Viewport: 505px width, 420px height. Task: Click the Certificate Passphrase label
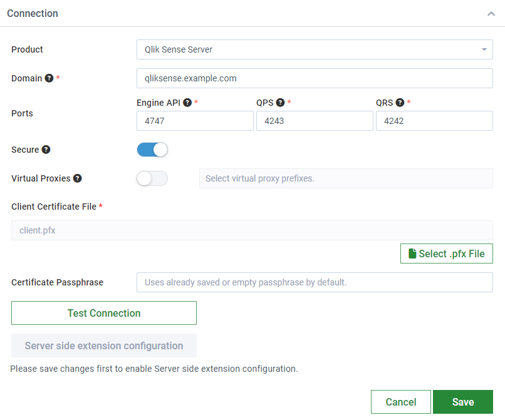57,282
